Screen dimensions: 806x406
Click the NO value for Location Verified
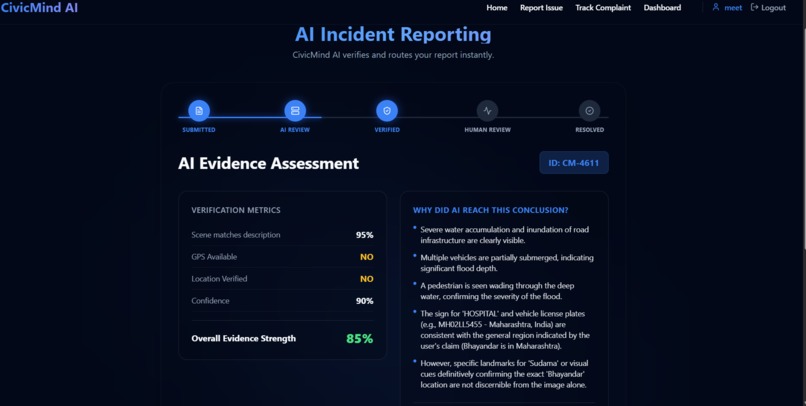click(x=367, y=279)
